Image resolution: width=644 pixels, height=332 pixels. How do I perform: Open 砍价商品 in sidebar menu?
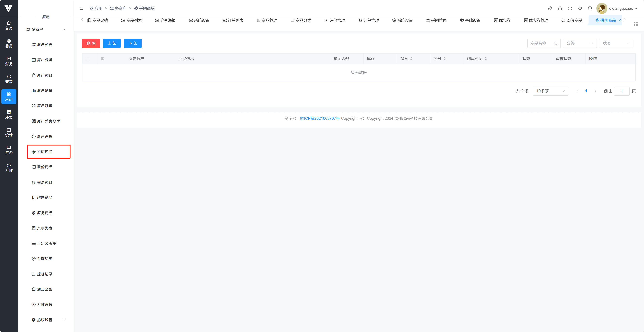coord(45,167)
